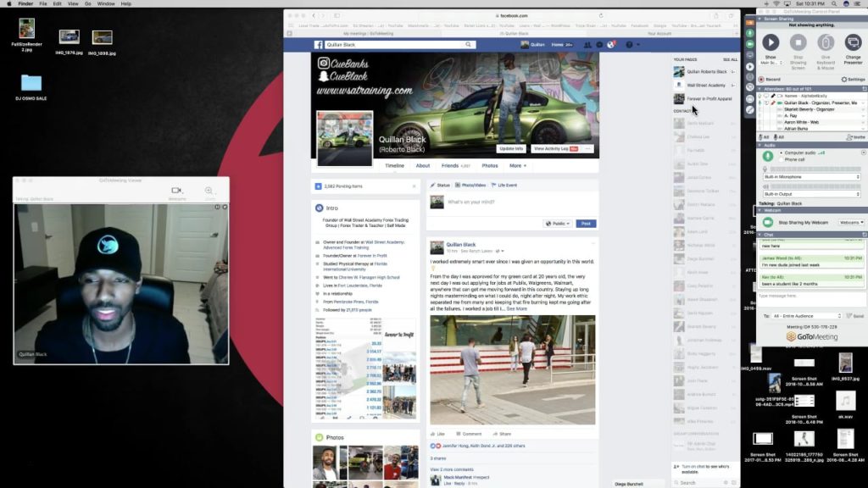
Task: Select the Phone call radio option
Action: click(x=781, y=159)
